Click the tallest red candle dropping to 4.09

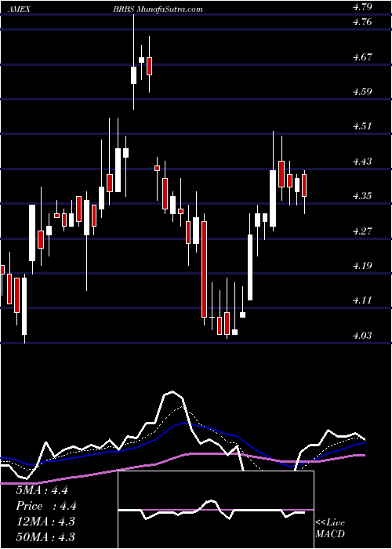tap(204, 269)
